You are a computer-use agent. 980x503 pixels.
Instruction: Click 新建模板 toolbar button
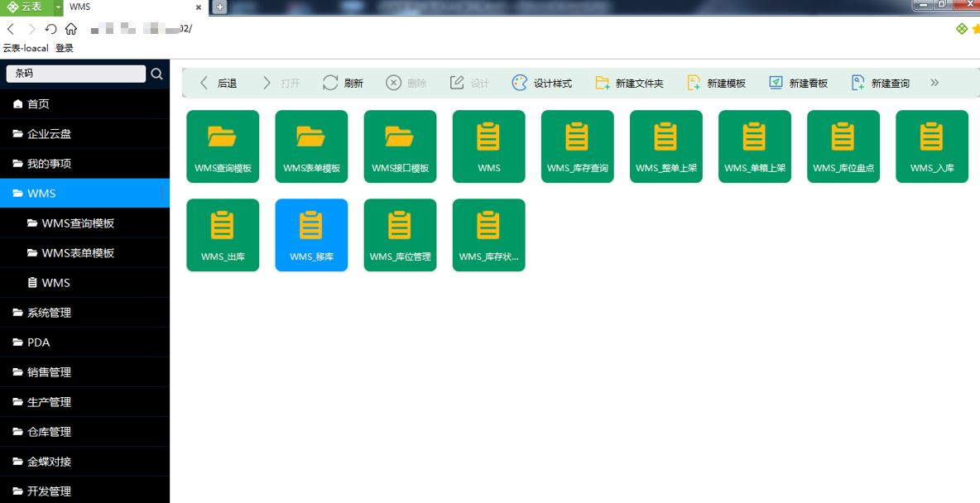point(716,83)
